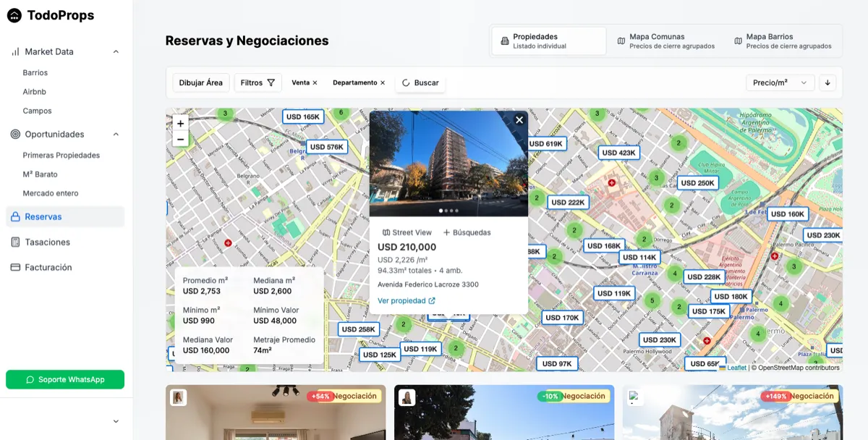Open Barrios in sidebar
The image size is (868, 440).
(x=35, y=72)
